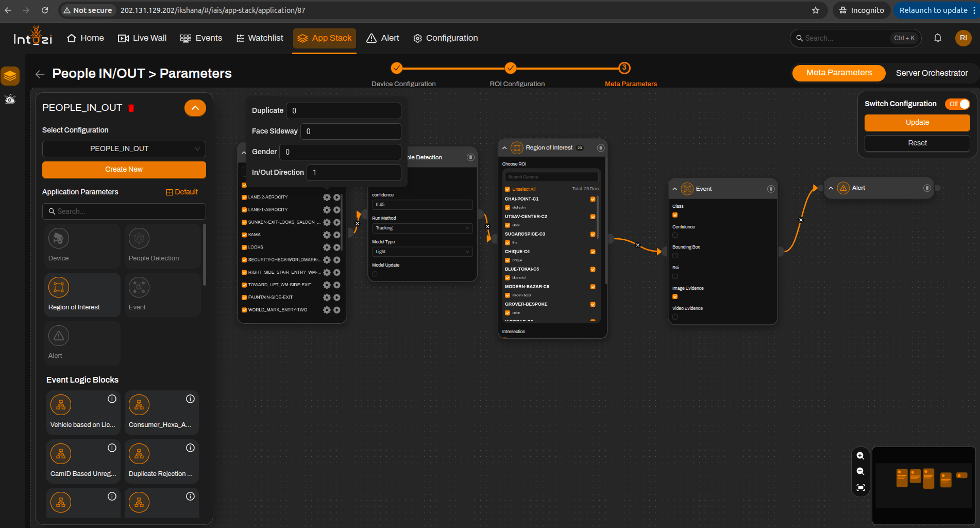Open the notifications bell
980x528 pixels.
(938, 38)
